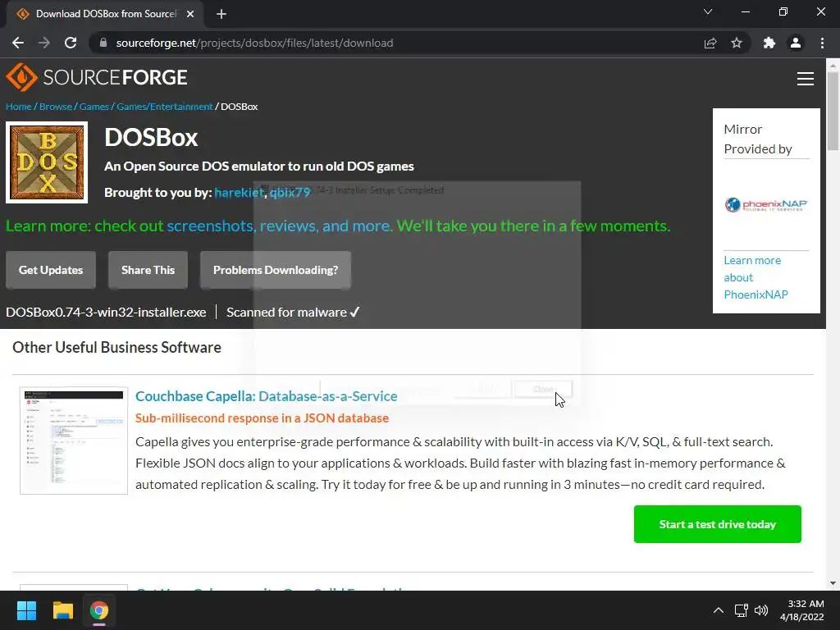Viewport: 840px width, 630px height.
Task: Open Couchbase Capella thumbnail image
Action: pyautogui.click(x=74, y=441)
